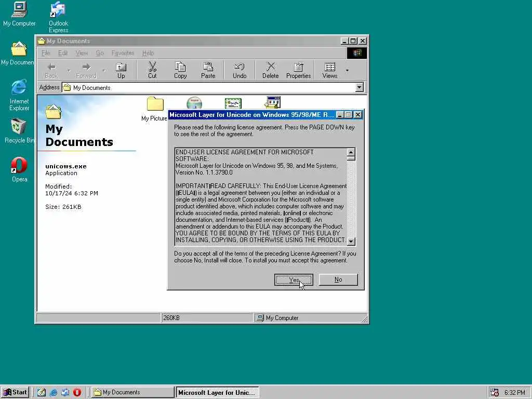
Task: Open the Go menu in My Documents
Action: (x=99, y=53)
